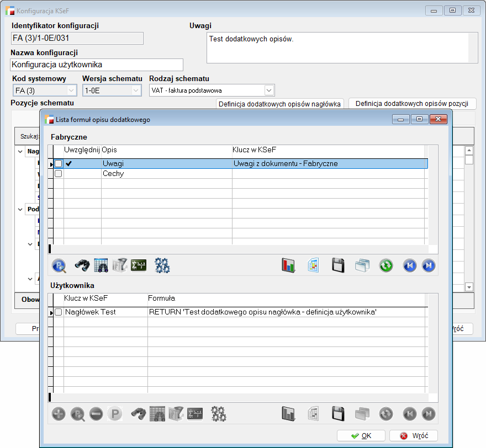486x448 pixels.
Task: Click the green refresh icon in Fabryczne toolbar
Action: click(386, 265)
